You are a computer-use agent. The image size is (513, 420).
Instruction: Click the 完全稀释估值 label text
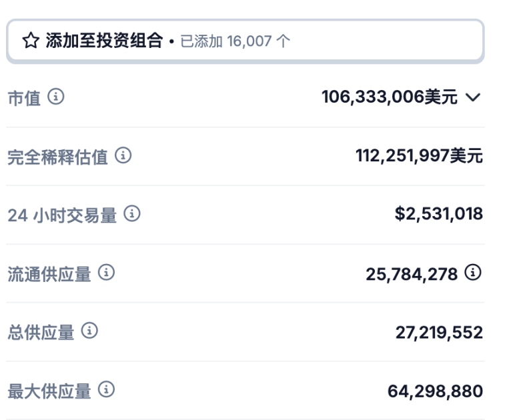(57, 157)
